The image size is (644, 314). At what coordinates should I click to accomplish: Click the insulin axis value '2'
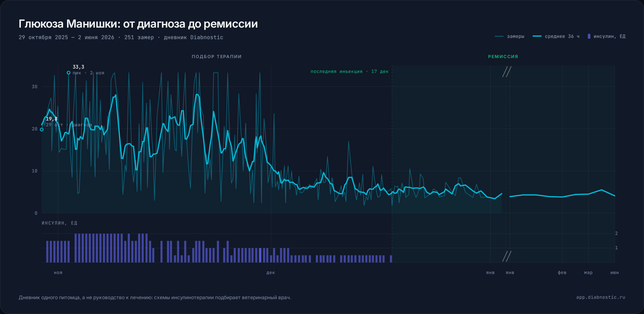click(616, 233)
